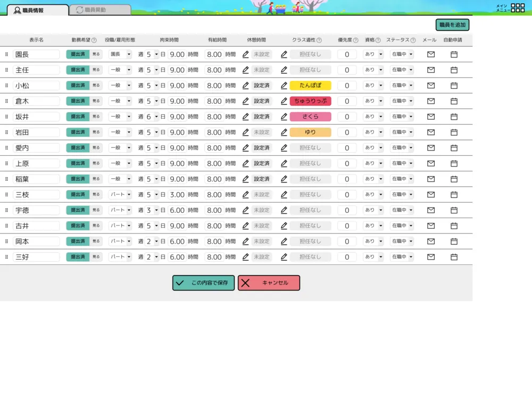Select the yellow たんぽぽ class badge
532x399 pixels.
(x=311, y=86)
